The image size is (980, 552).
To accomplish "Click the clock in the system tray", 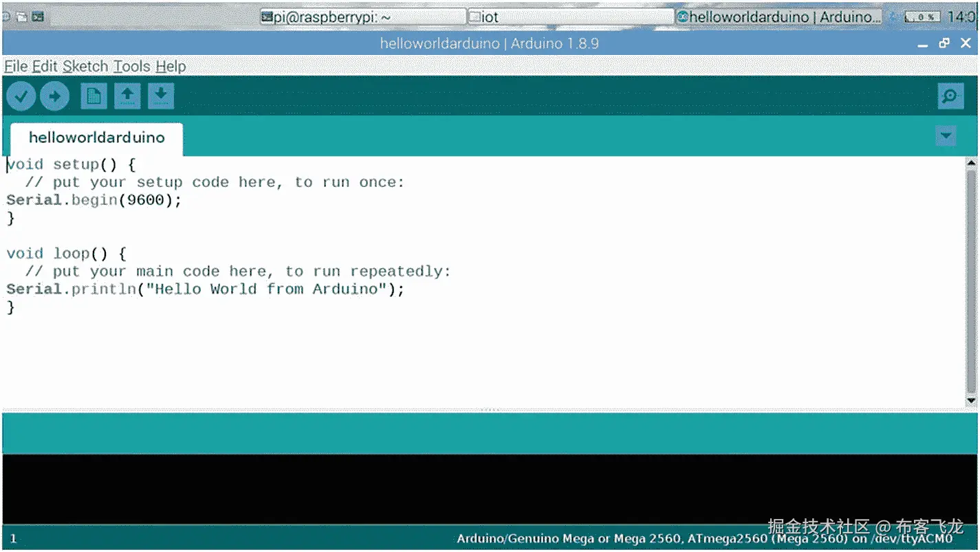I will [961, 17].
